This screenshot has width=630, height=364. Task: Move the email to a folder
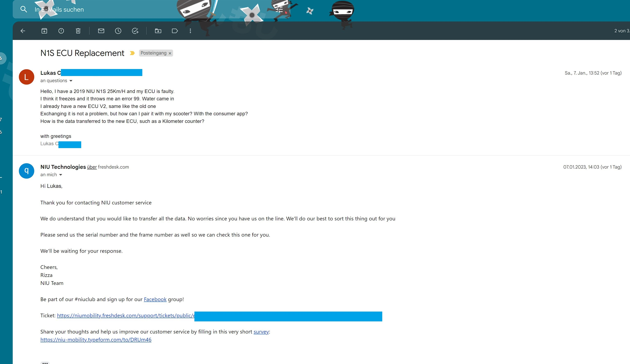[158, 31]
